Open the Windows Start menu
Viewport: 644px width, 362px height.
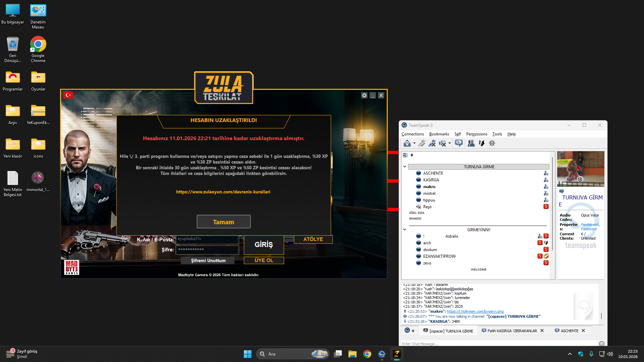pos(248,354)
